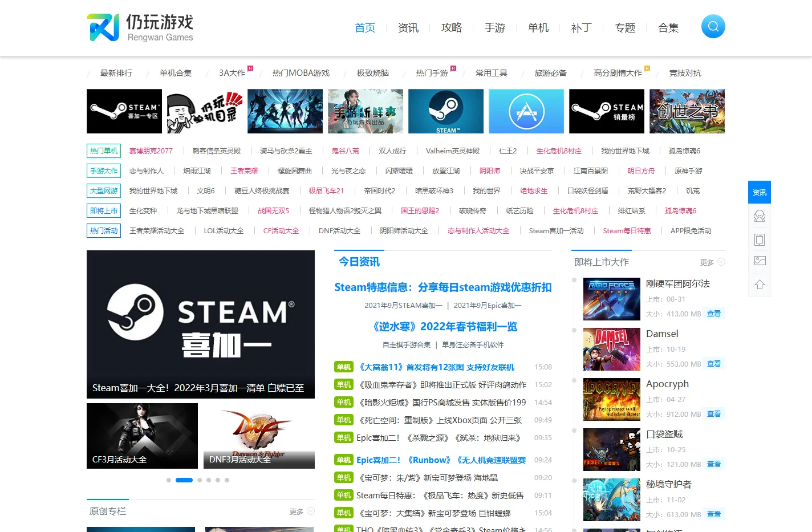
Task: Open 资讯 in the top navigation
Action: (408, 27)
